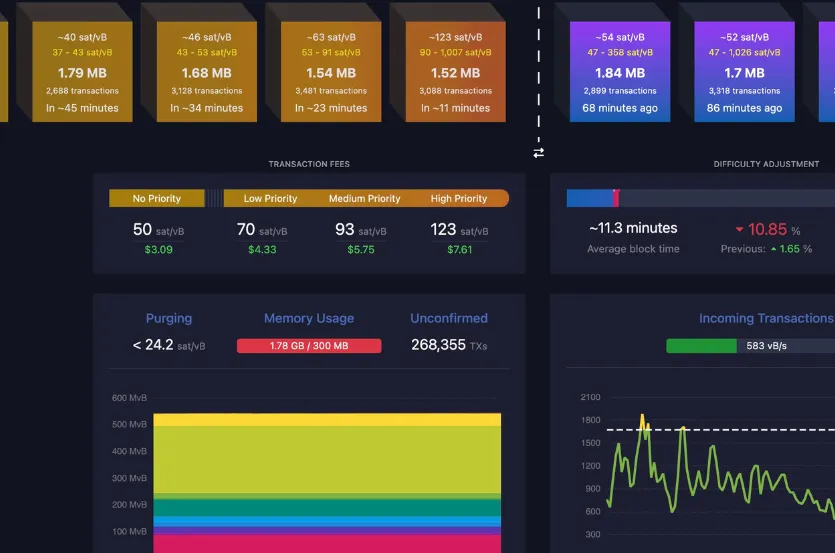The width and height of the screenshot is (835, 553).
Task: Click the yellow band in mempool chart
Action: click(327, 419)
